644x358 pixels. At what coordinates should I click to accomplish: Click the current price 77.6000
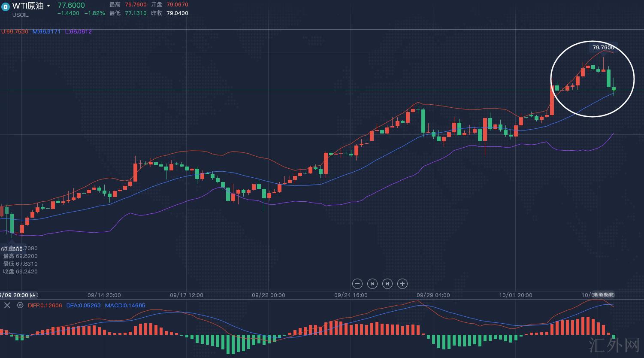(x=71, y=5)
